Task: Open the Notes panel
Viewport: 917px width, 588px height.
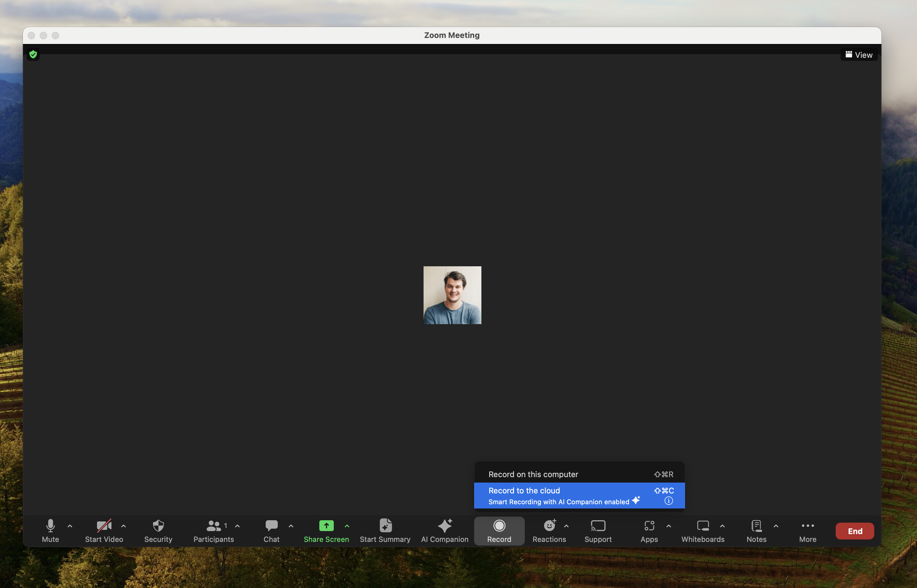Action: coord(756,531)
